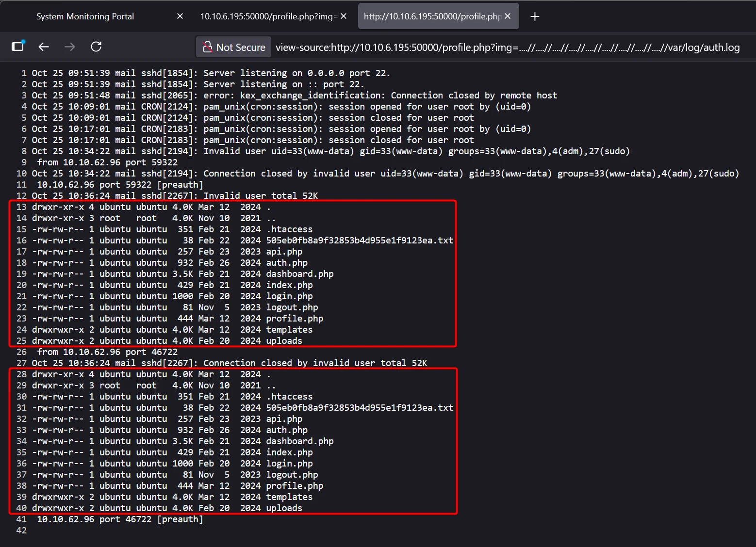Switch to the middle profile.php?img= tab

(268, 16)
